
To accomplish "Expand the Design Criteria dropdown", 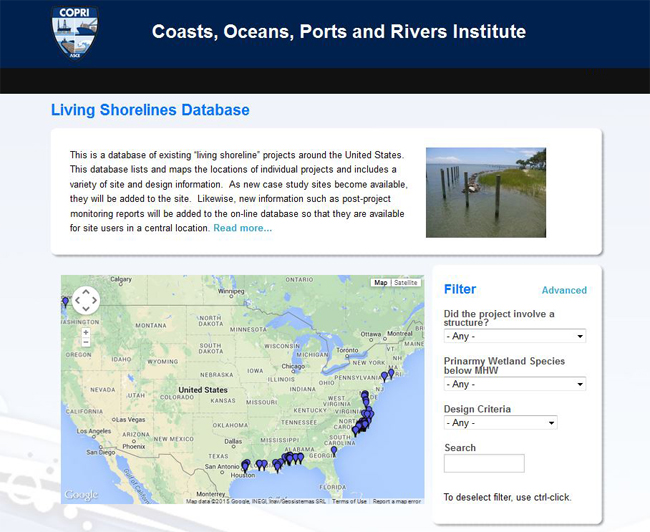I will tap(500, 423).
